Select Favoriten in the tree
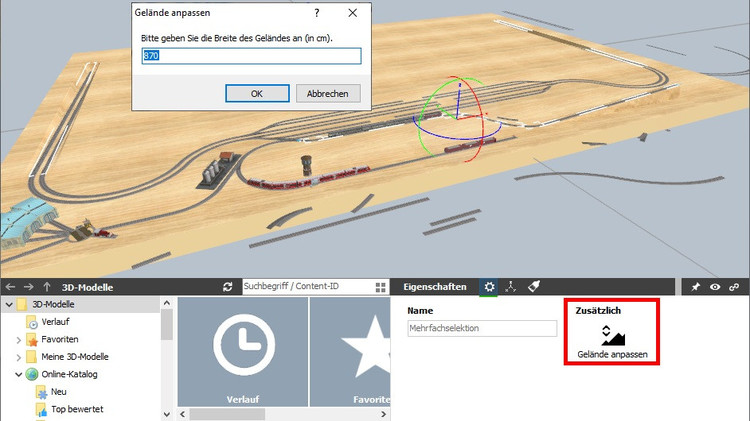The image size is (750, 421). click(60, 339)
